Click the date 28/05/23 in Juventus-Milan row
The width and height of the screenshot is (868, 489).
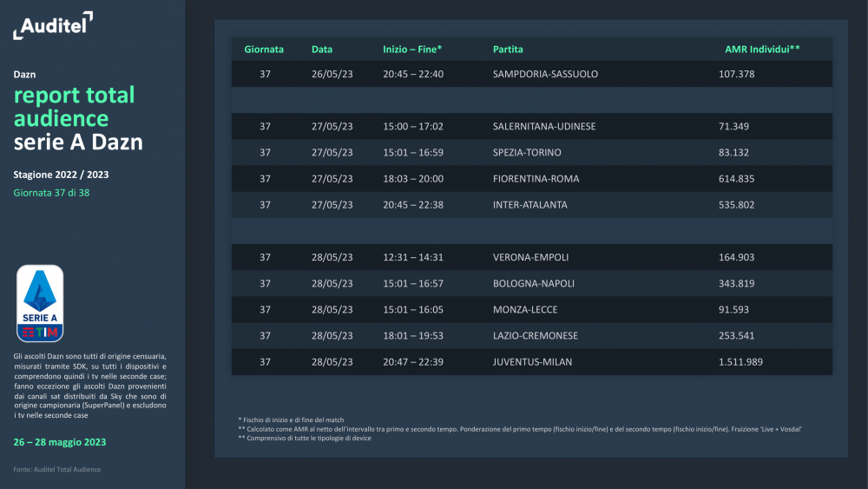tap(332, 362)
